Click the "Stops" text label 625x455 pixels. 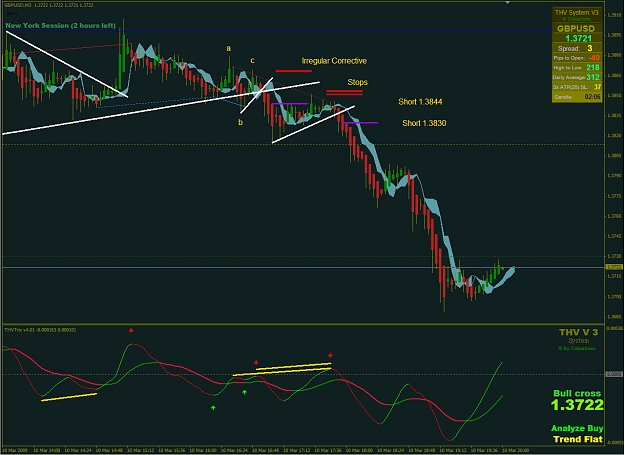[357, 82]
